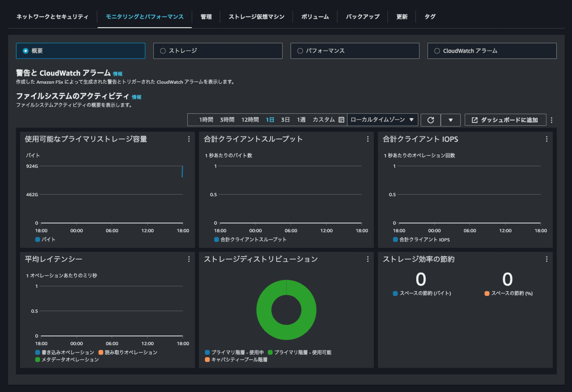Select the パフォーマンス radio option
This screenshot has width=572, height=392.
(x=355, y=51)
